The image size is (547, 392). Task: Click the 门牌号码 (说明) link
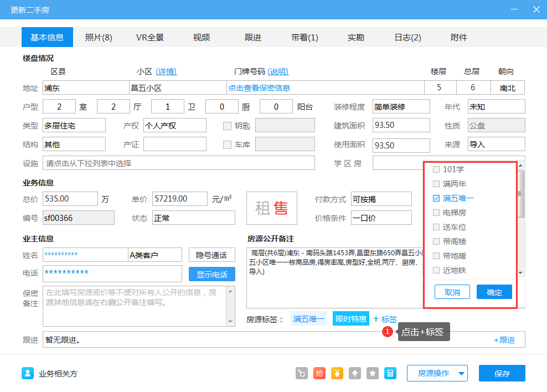click(278, 71)
